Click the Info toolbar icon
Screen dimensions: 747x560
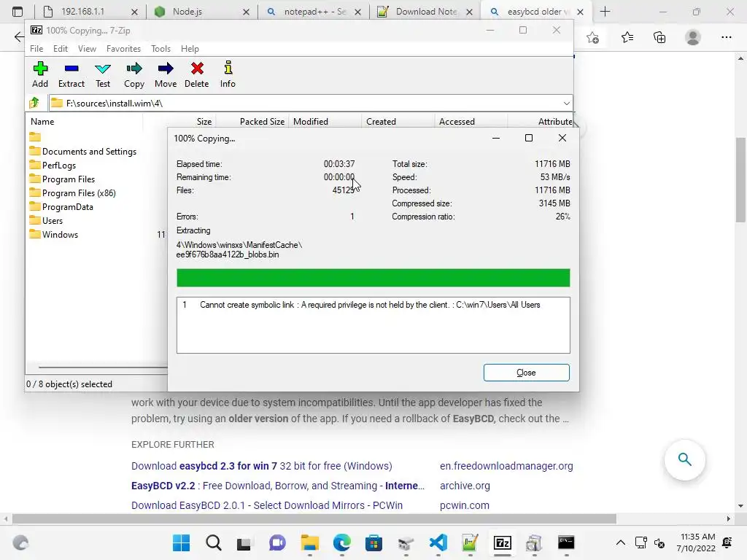228,74
